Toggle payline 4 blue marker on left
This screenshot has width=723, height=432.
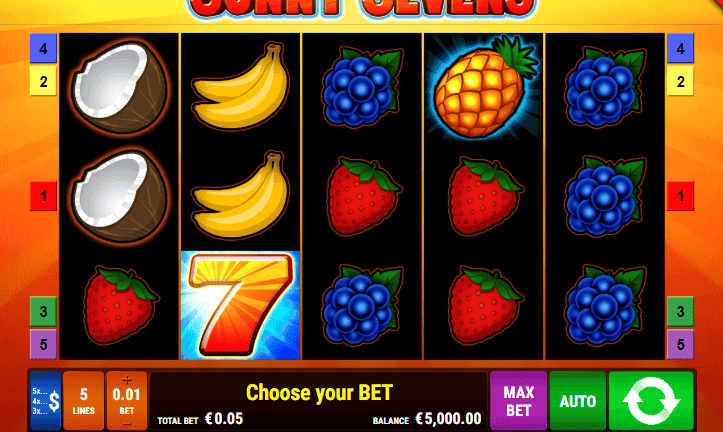click(x=43, y=48)
